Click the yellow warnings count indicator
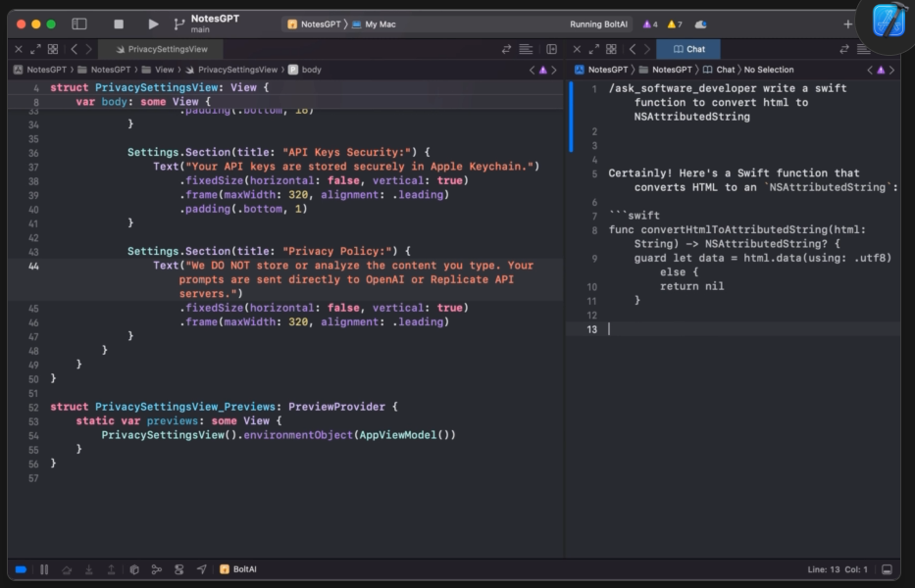The width and height of the screenshot is (915, 588). [674, 24]
